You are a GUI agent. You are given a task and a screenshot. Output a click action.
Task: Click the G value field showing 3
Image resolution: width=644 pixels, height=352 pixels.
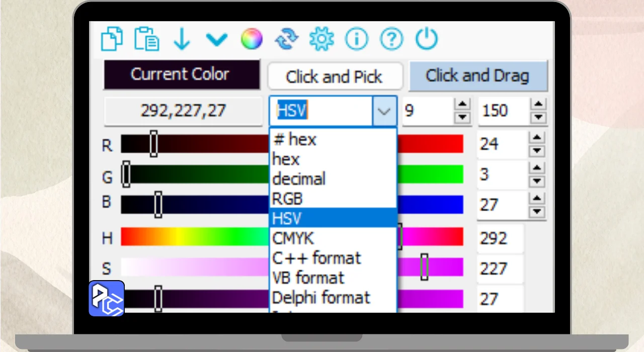502,174
